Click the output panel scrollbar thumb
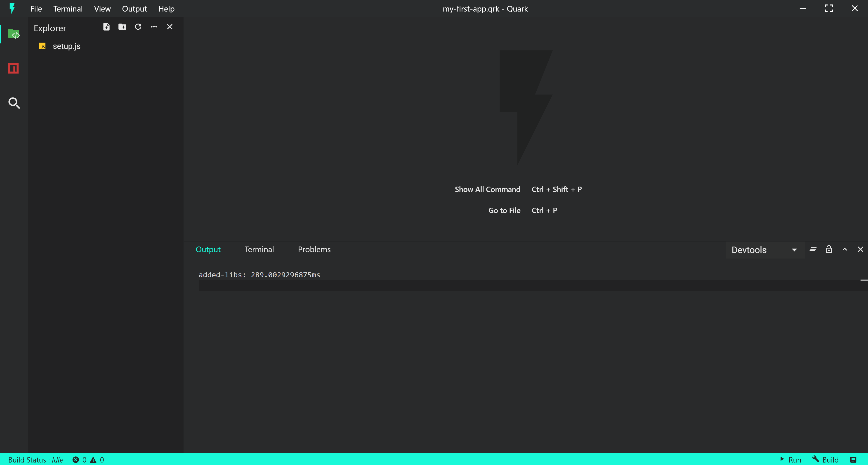The image size is (868, 465). (864, 280)
